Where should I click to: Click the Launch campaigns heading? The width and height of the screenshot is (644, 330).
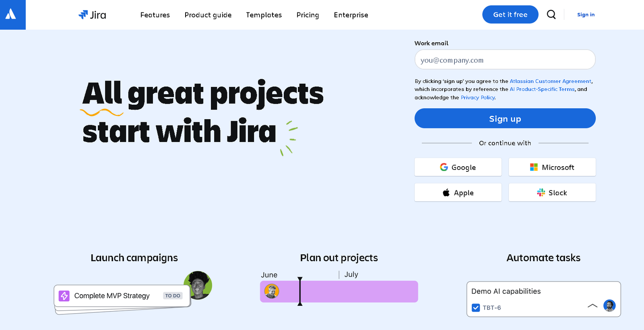pos(134,258)
